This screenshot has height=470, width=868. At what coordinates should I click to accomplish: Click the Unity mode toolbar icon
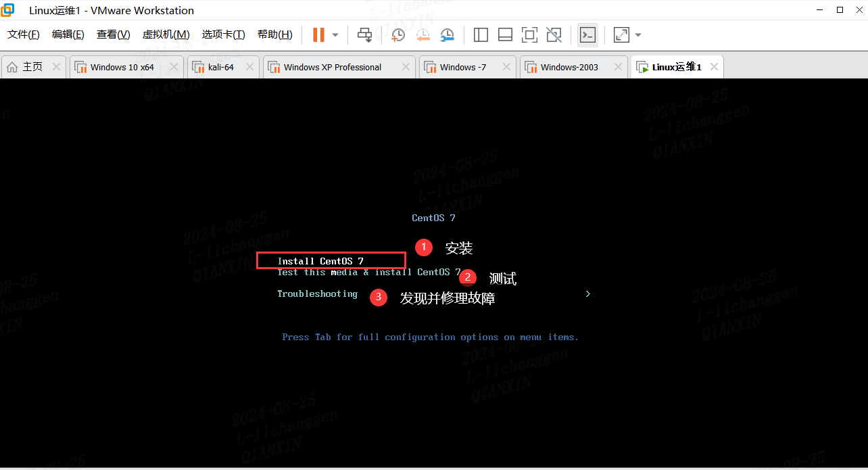pos(554,35)
